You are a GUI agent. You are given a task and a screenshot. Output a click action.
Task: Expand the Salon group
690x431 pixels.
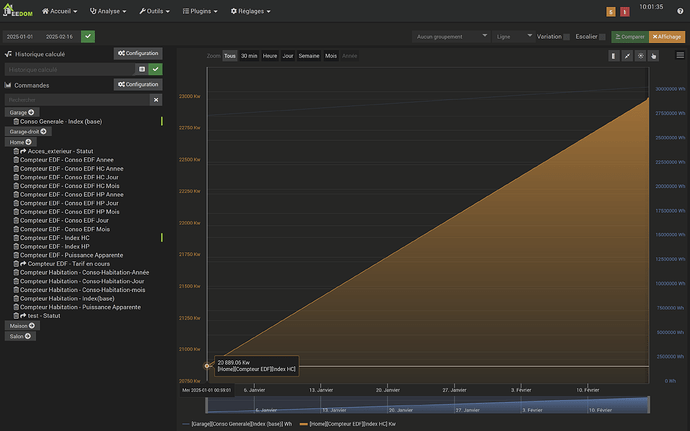tap(20, 336)
